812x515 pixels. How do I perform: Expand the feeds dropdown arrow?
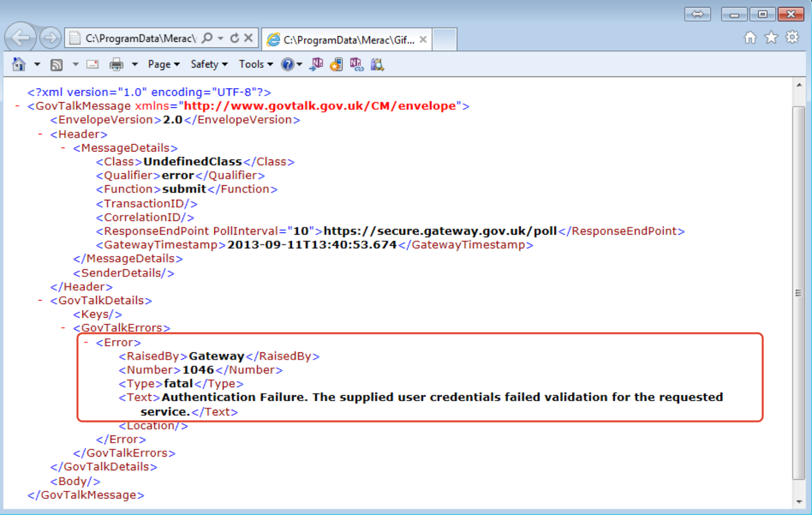coord(75,64)
